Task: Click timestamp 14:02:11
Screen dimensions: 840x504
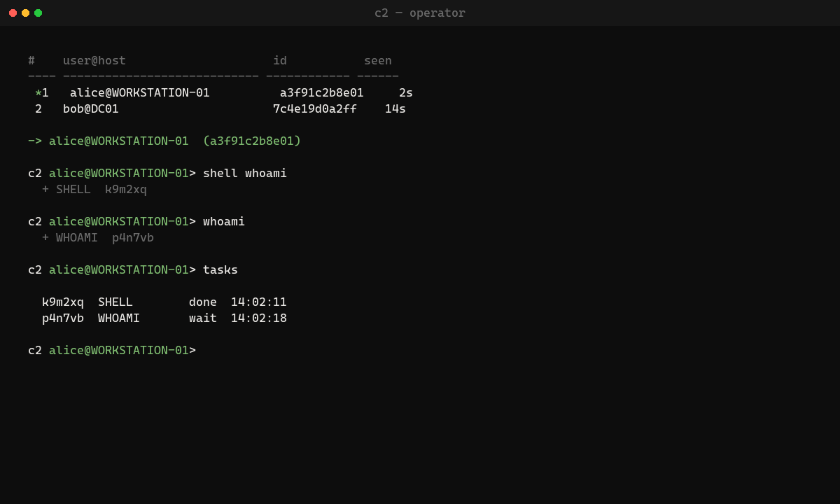Action: point(259,302)
